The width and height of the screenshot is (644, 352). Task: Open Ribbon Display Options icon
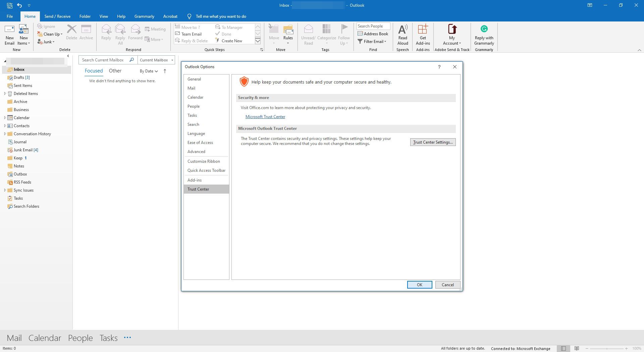[590, 5]
